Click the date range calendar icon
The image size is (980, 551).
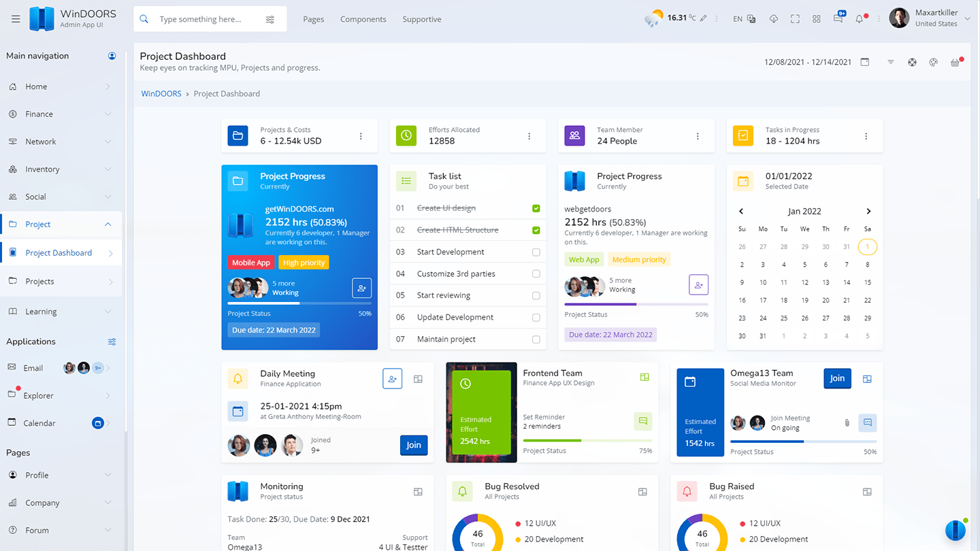click(865, 62)
